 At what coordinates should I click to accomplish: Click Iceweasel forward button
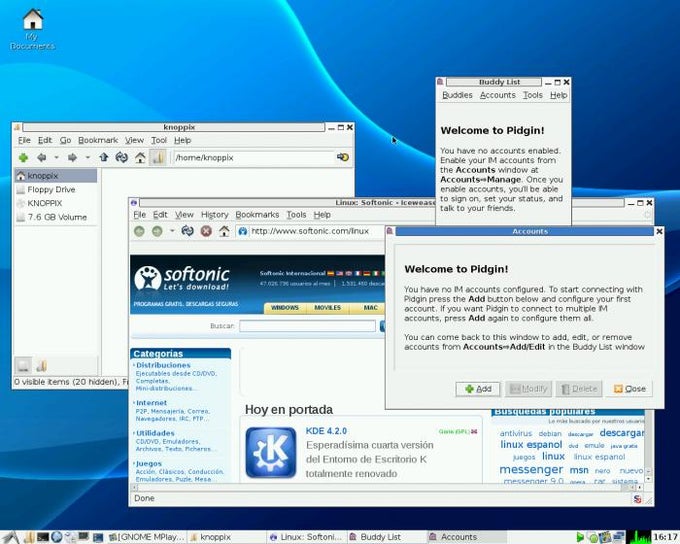(x=157, y=231)
